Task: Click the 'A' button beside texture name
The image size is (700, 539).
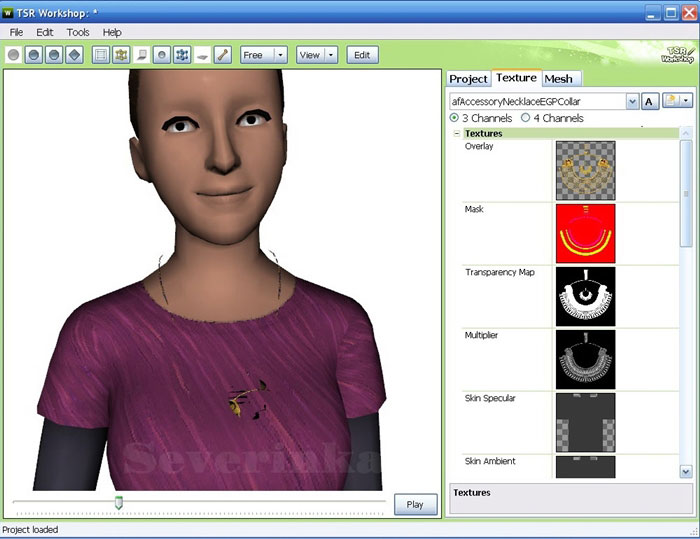Action: (x=649, y=101)
